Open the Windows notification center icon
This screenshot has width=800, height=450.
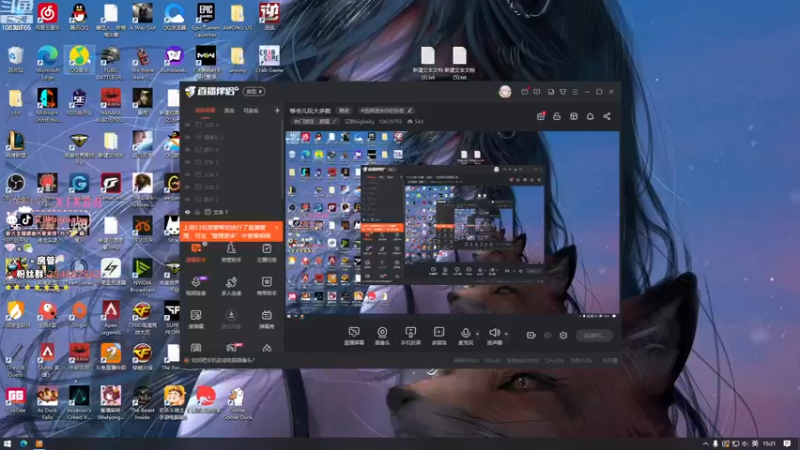pos(787,444)
